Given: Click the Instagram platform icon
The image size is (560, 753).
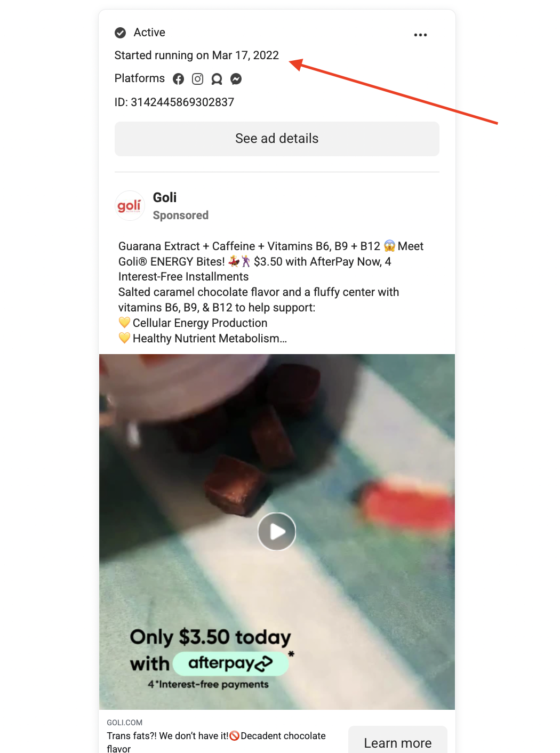Looking at the screenshot, I should (198, 79).
